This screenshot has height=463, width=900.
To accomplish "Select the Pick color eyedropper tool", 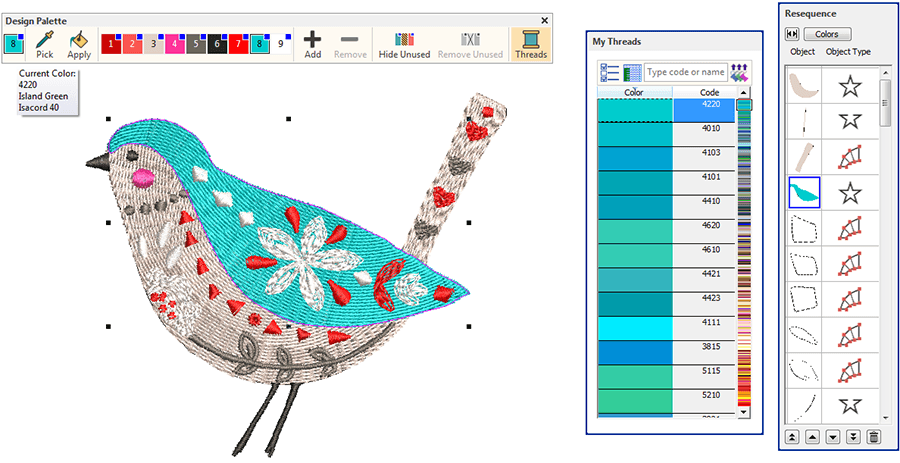I will pyautogui.click(x=44, y=43).
